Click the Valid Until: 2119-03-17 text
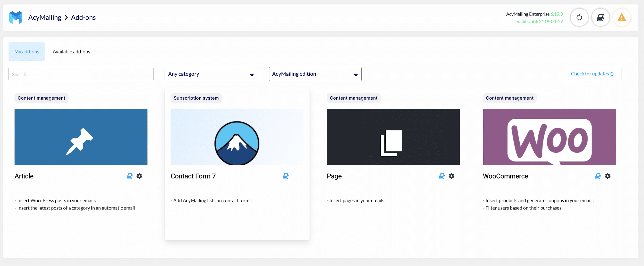The width and height of the screenshot is (644, 266). click(539, 22)
